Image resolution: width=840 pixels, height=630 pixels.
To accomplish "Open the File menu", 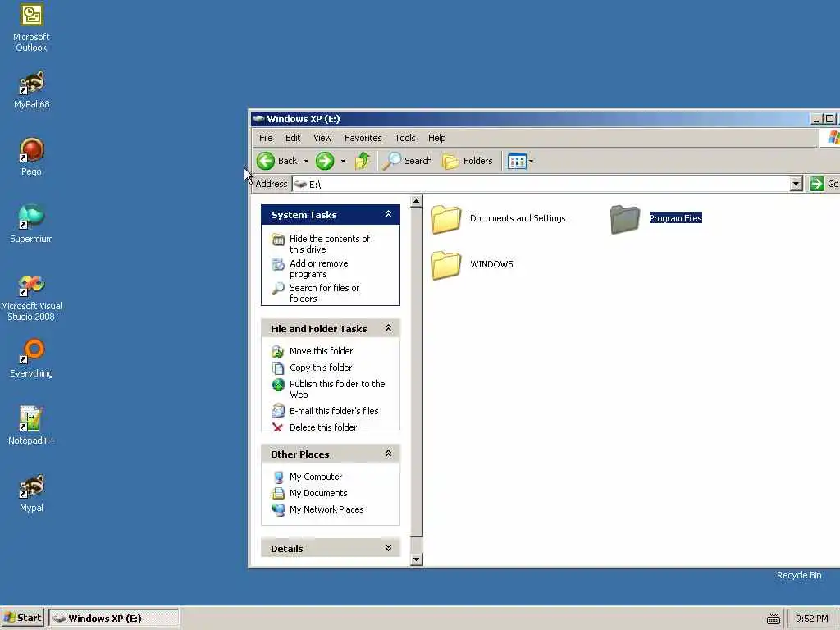I will pyautogui.click(x=266, y=138).
